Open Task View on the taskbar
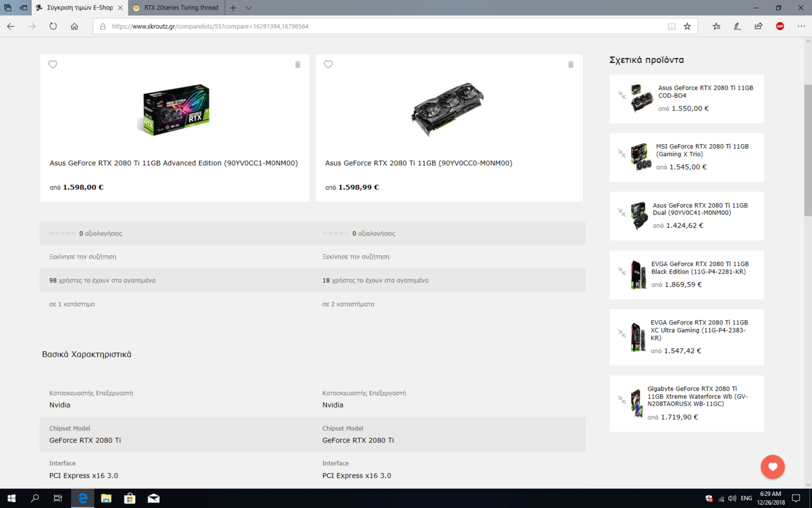 pos(58,498)
